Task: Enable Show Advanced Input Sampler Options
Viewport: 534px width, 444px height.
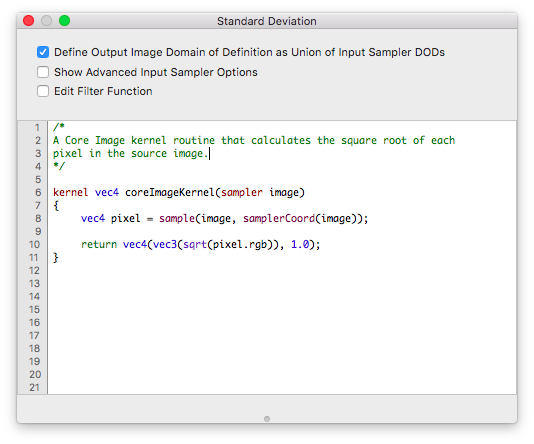Action: coord(43,72)
